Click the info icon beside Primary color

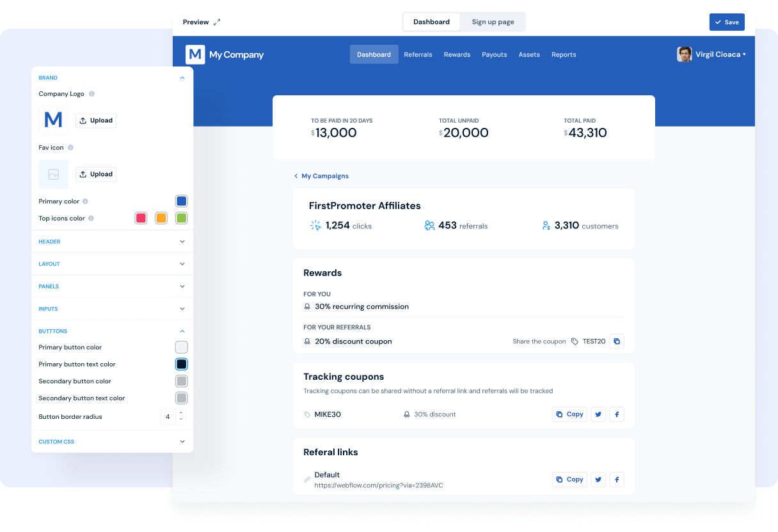point(85,201)
